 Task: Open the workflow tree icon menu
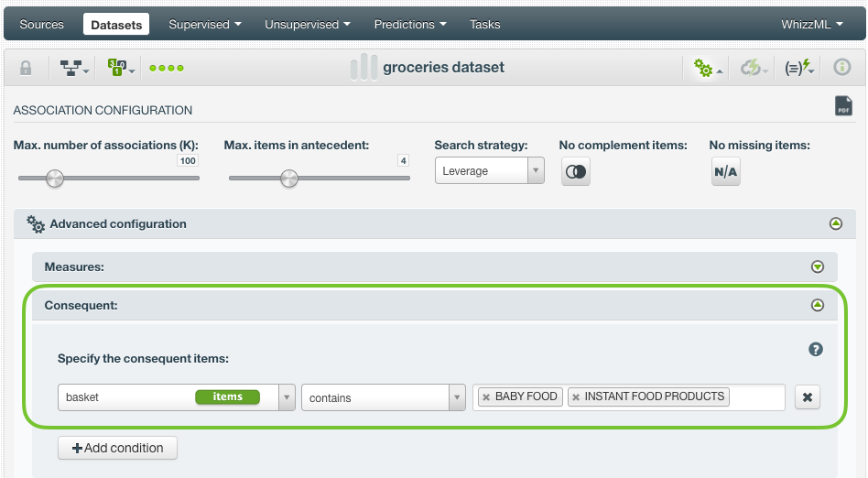point(73,68)
